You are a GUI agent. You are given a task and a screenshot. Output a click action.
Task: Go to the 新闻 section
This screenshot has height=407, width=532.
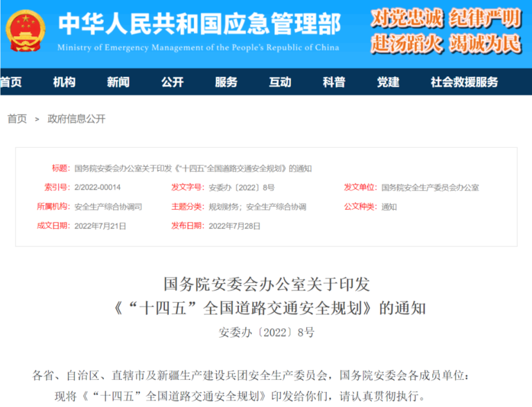coord(118,82)
